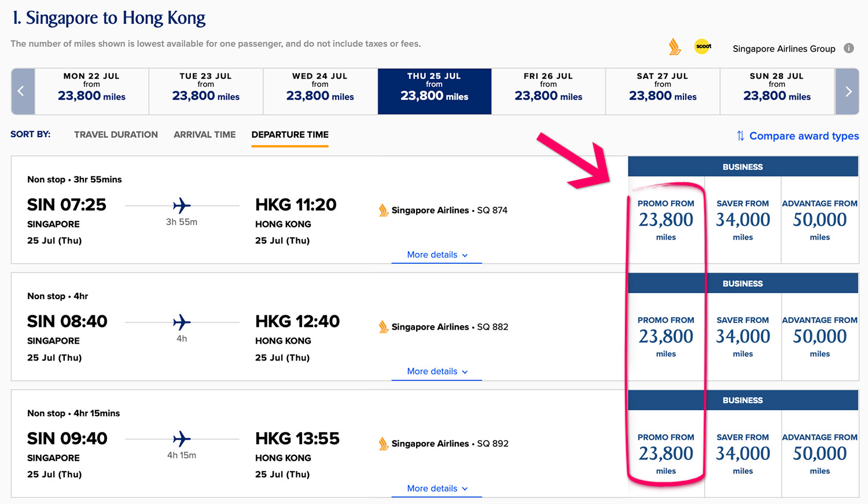Click the Scoot yellow logo icon
868x504 pixels.
point(703,46)
